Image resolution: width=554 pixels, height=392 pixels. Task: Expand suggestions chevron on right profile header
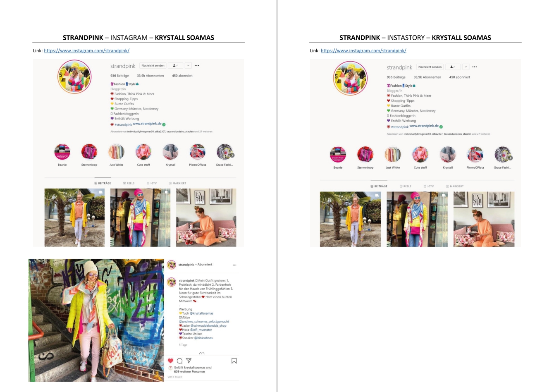(x=466, y=67)
